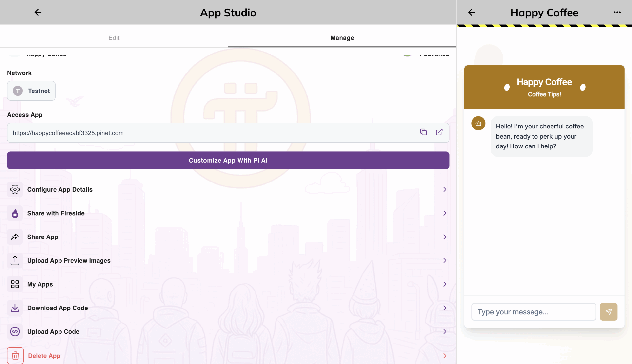Select the My Apps grid icon
Screen dimensions: 632x364
tap(15, 284)
